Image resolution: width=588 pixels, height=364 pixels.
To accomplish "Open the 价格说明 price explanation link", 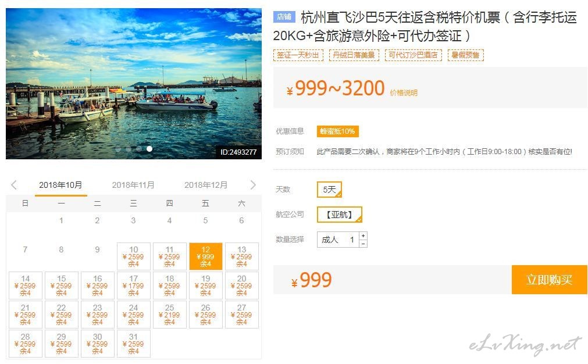I will tap(404, 92).
